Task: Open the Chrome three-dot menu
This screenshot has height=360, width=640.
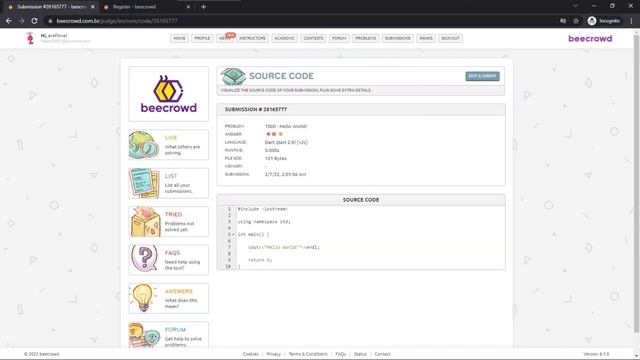Action: (x=631, y=21)
